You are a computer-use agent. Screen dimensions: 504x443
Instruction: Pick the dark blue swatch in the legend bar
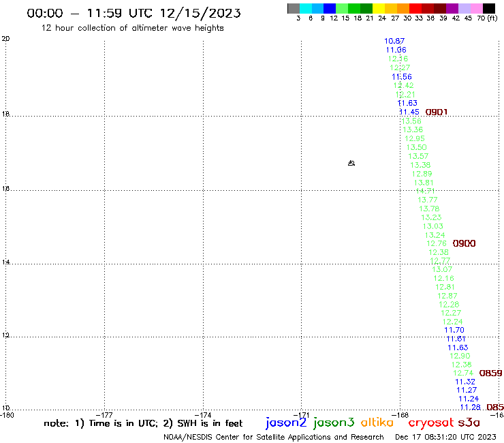point(330,8)
